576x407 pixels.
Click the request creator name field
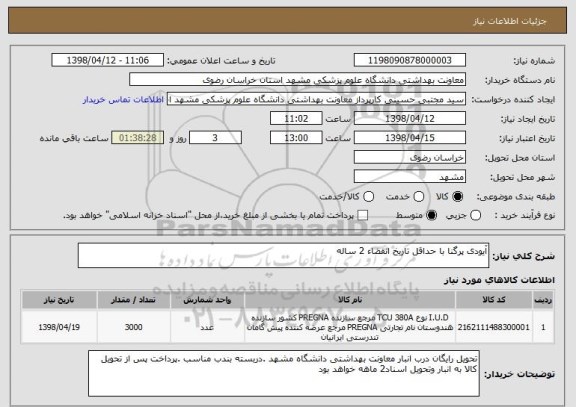[x=316, y=99]
